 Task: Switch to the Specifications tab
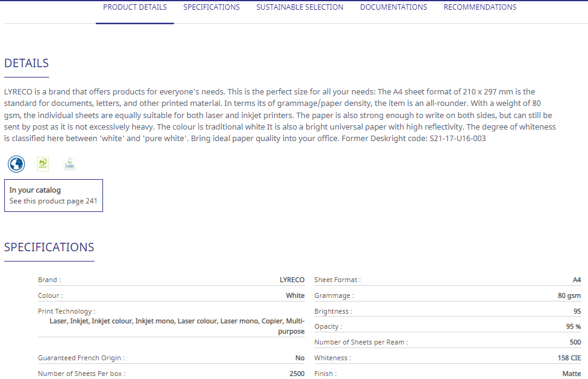tap(212, 7)
